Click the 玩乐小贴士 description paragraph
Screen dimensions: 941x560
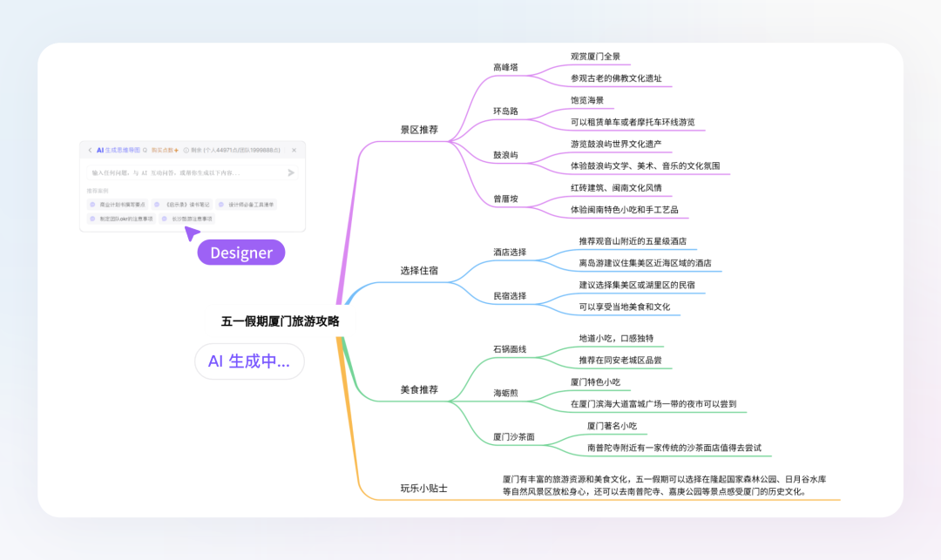click(664, 485)
